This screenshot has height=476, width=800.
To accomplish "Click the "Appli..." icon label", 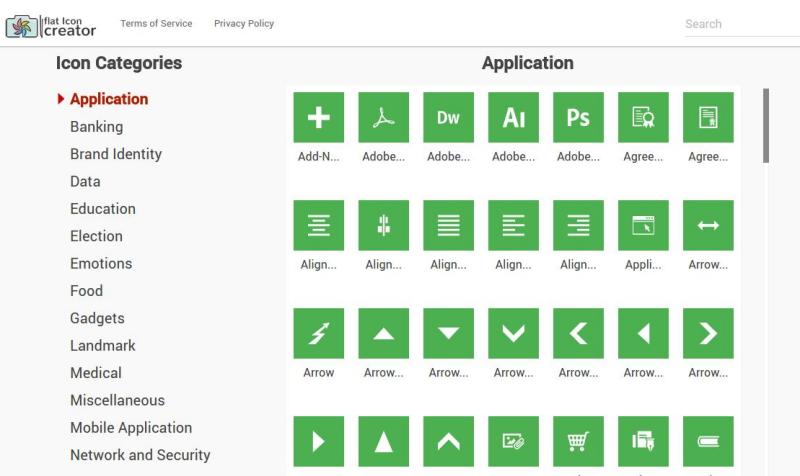I will [643, 265].
